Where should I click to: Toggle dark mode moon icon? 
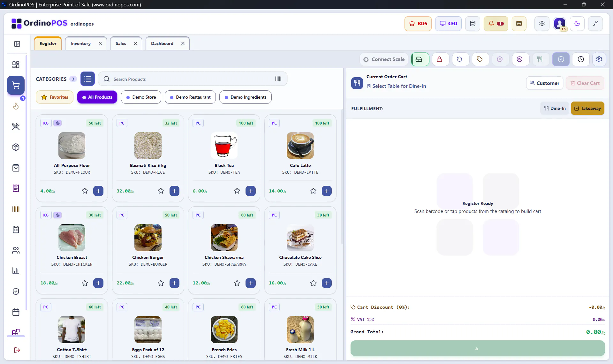click(x=577, y=24)
